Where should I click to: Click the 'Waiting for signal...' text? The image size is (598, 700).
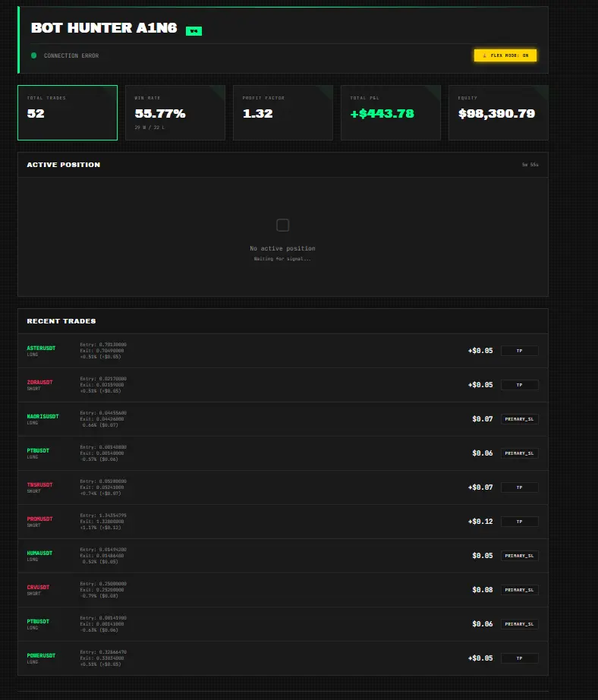point(282,259)
